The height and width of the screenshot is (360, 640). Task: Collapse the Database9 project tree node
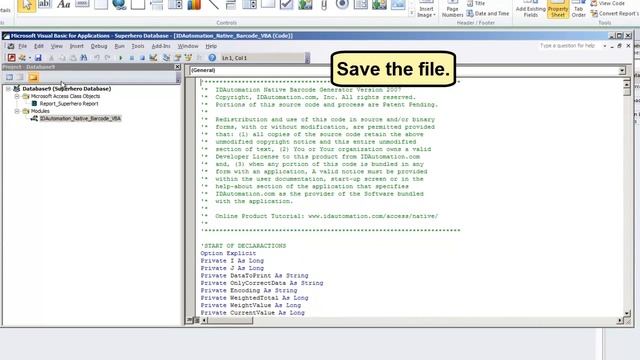(x=8, y=89)
